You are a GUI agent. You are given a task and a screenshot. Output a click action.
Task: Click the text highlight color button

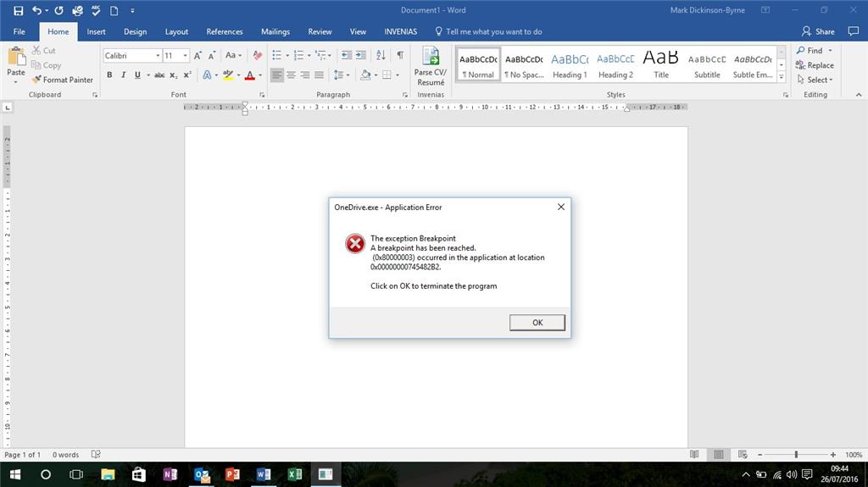227,75
